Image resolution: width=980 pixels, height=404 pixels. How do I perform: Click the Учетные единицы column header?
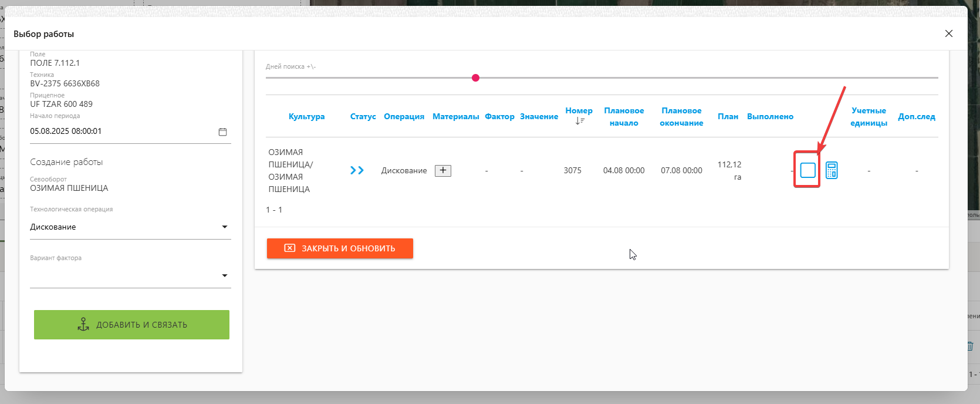click(x=869, y=116)
